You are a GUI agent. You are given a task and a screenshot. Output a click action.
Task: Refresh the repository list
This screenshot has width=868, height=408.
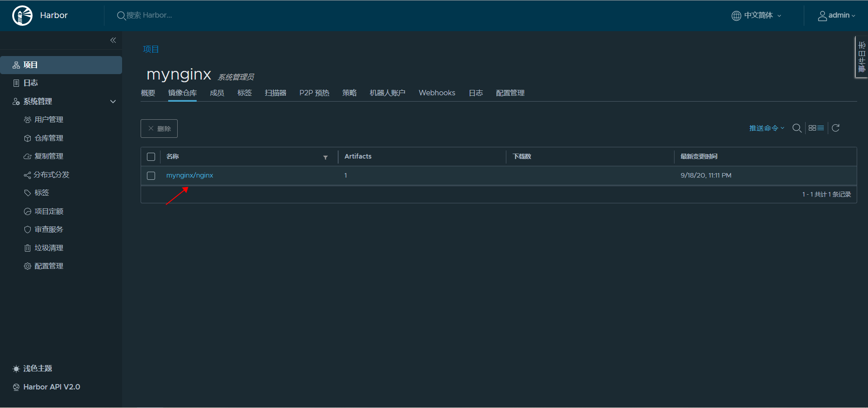(836, 128)
